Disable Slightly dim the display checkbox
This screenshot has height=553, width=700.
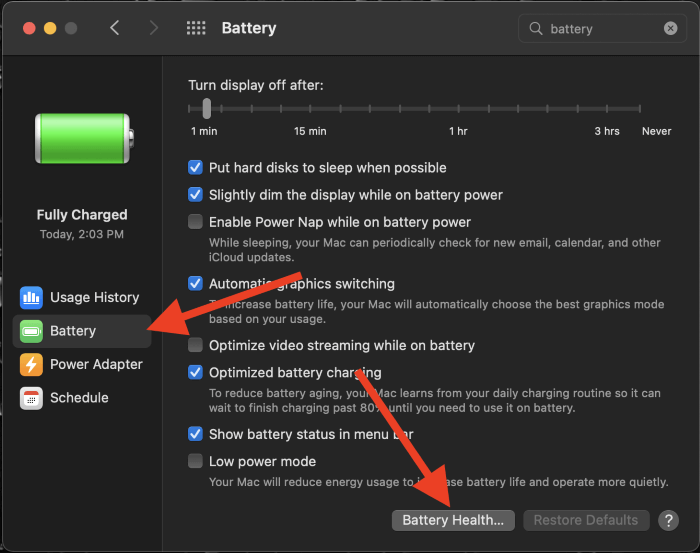tap(195, 195)
